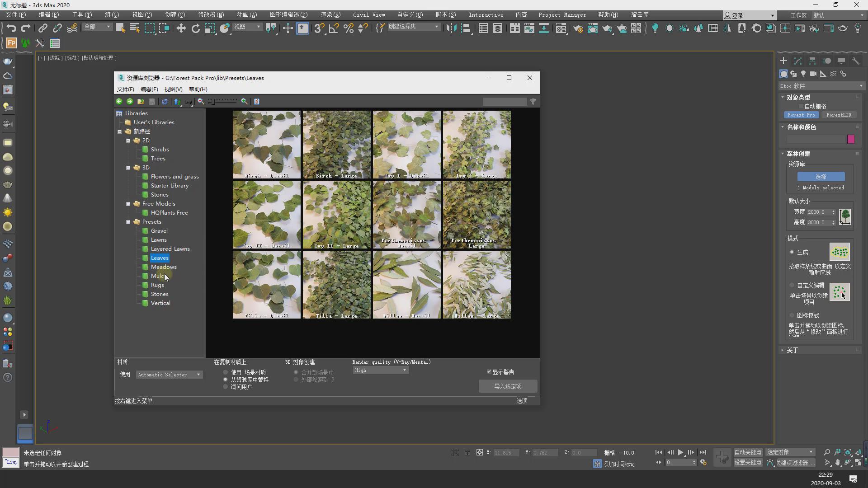Click the magenta object color swatch
The height and width of the screenshot is (488, 868).
(851, 139)
